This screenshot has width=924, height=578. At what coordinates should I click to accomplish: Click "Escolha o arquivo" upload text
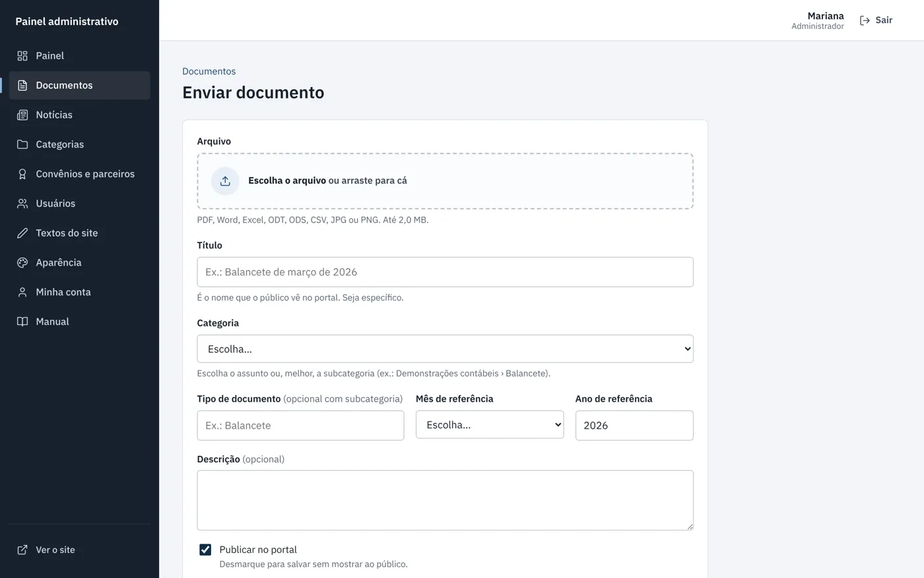[287, 181]
